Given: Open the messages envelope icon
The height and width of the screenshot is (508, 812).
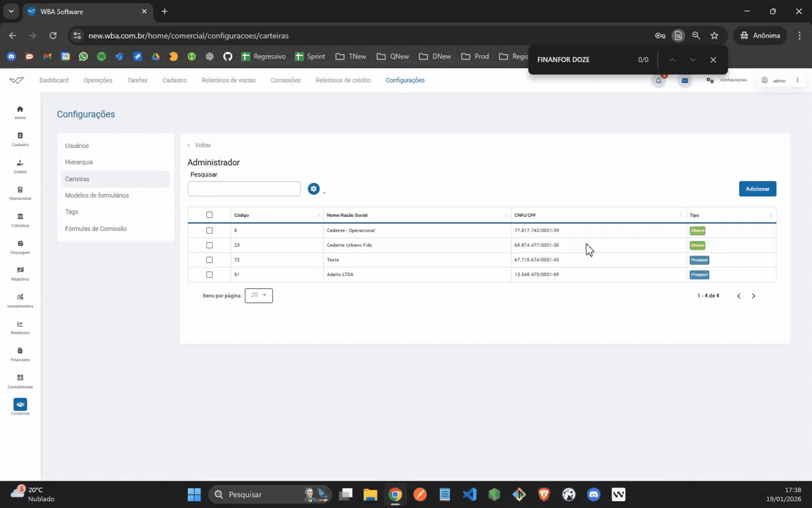Looking at the screenshot, I should (684, 81).
